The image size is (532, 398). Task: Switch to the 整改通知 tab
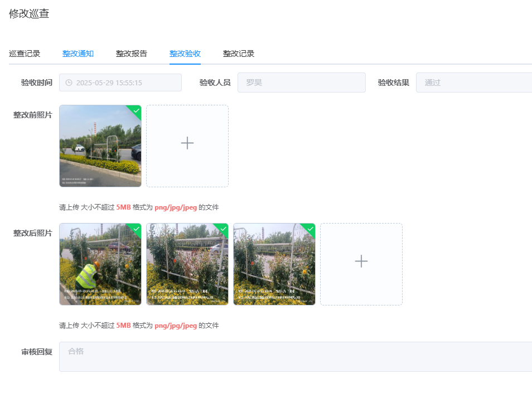tap(78, 54)
